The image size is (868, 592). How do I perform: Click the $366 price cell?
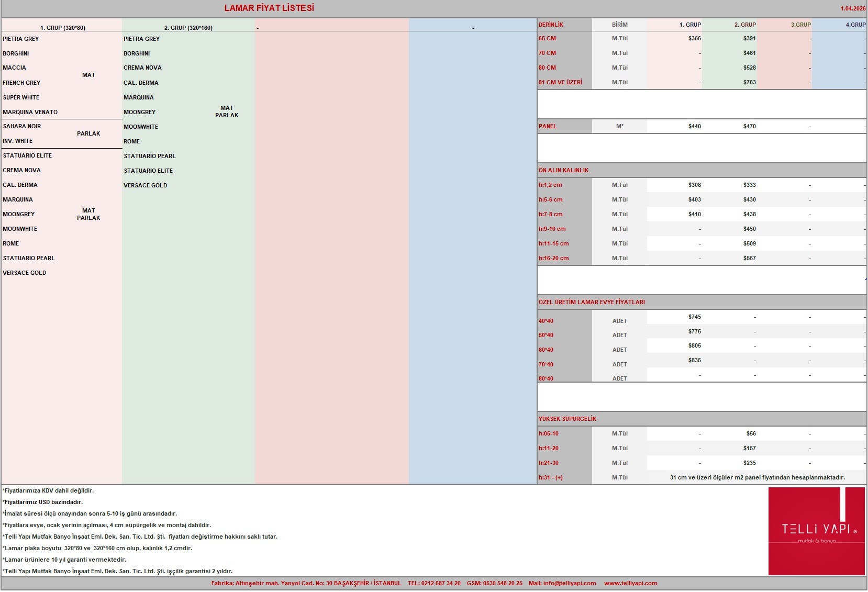tap(695, 38)
